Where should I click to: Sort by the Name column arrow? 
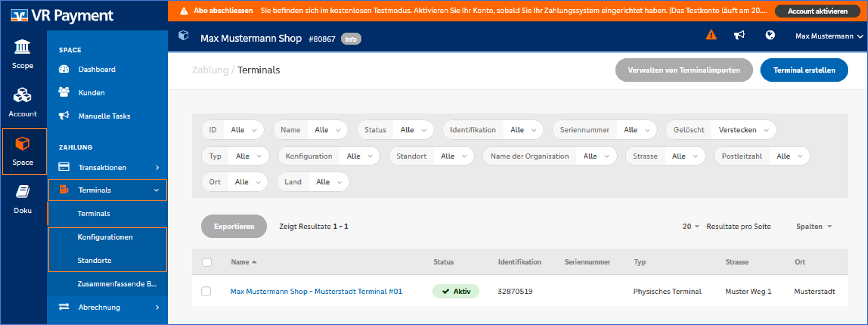click(x=254, y=262)
